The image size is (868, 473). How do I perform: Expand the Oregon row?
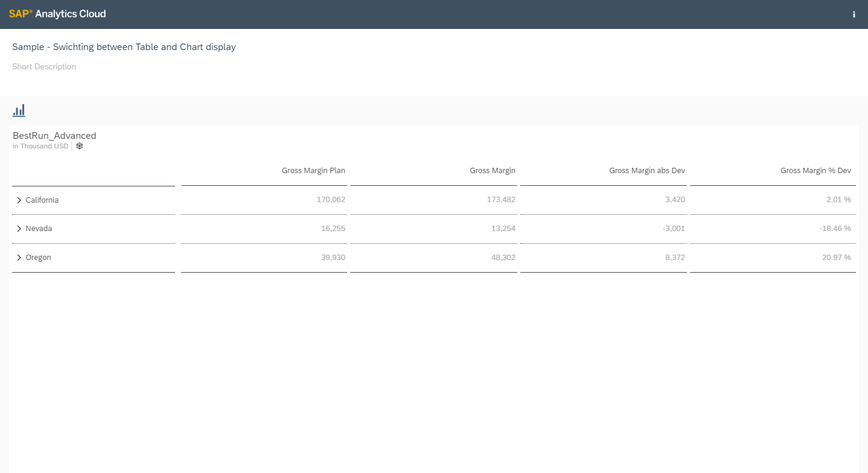(x=19, y=258)
